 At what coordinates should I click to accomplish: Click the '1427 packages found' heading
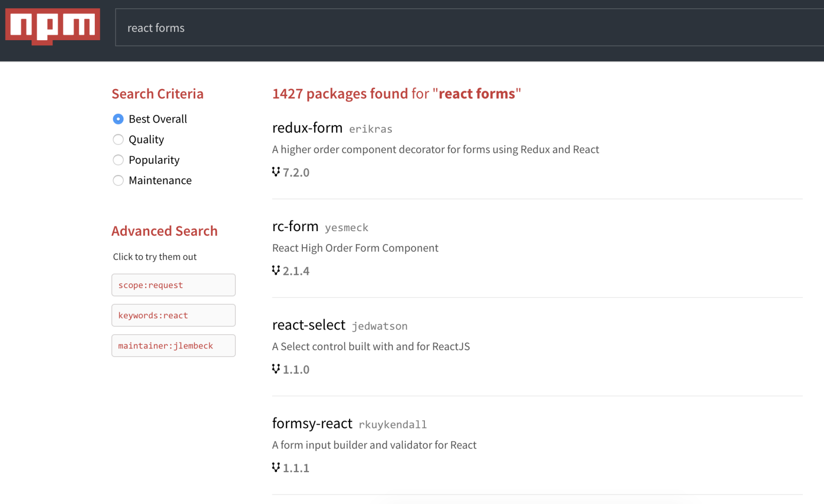[x=397, y=94]
